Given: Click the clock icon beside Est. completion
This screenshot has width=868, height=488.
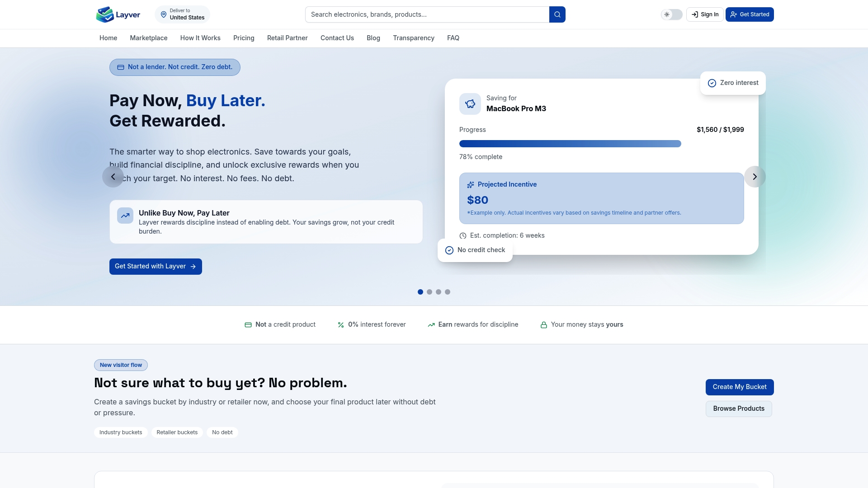Looking at the screenshot, I should pyautogui.click(x=463, y=236).
